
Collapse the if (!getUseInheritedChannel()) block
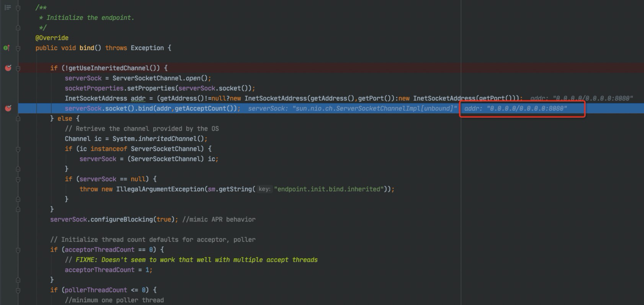pos(18,68)
